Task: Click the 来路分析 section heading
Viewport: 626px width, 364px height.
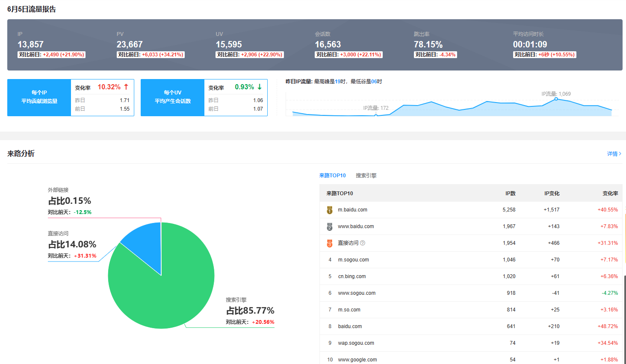Action: coord(21,154)
